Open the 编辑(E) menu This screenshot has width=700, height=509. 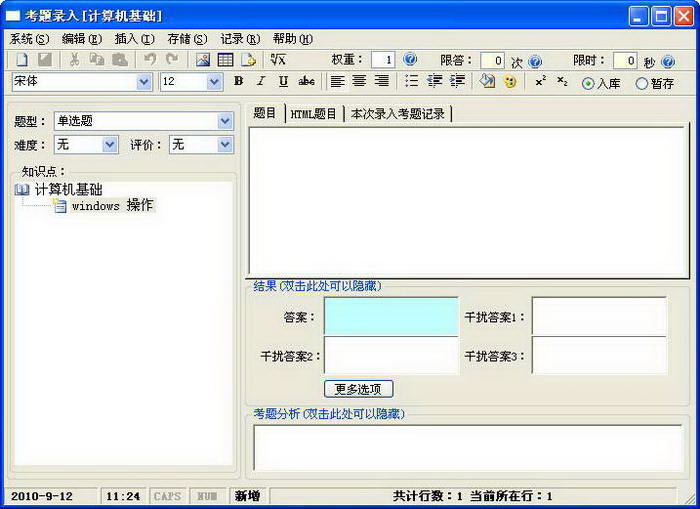[x=82, y=39]
